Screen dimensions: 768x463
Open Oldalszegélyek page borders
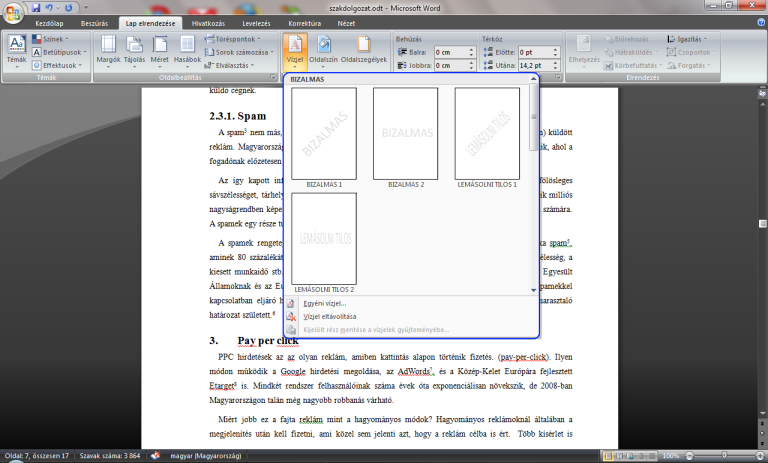tap(364, 51)
